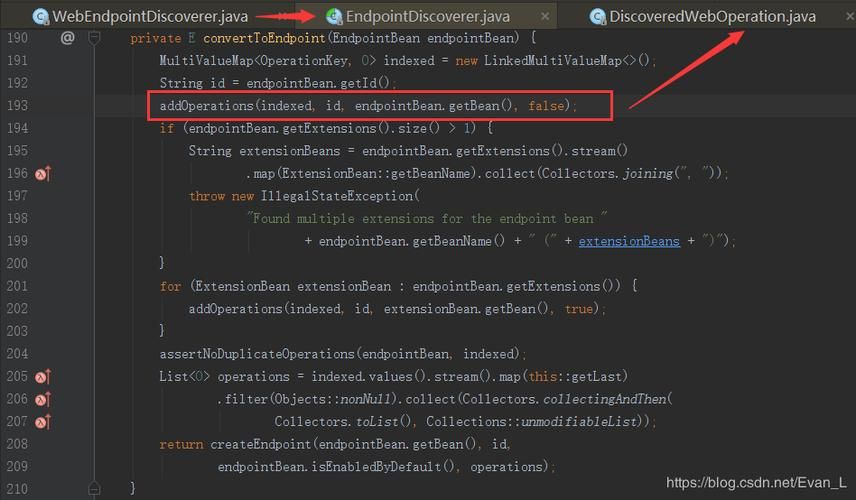Click ExtensionBean::getBeanName on line 196

pos(376,174)
